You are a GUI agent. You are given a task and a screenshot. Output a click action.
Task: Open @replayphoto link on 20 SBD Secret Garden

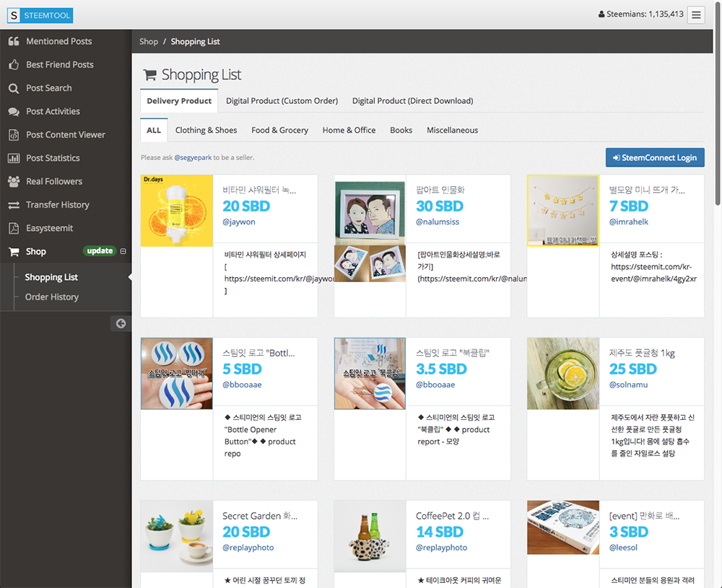pos(248,548)
